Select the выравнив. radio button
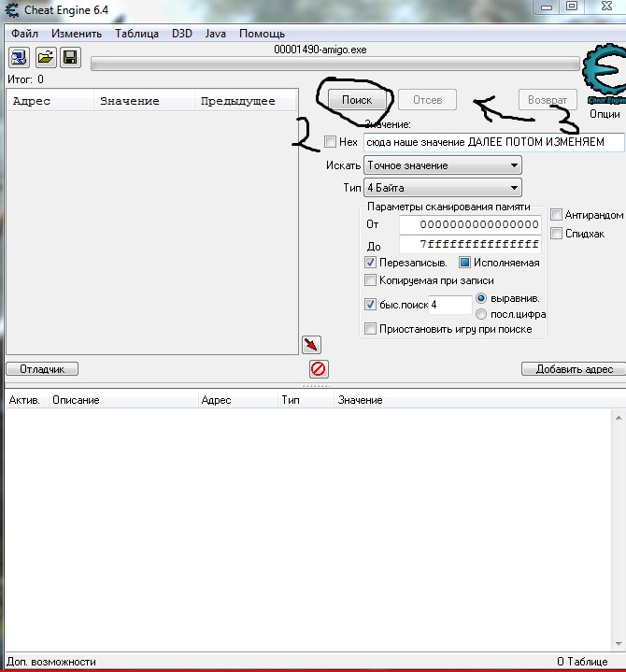 tap(481, 298)
